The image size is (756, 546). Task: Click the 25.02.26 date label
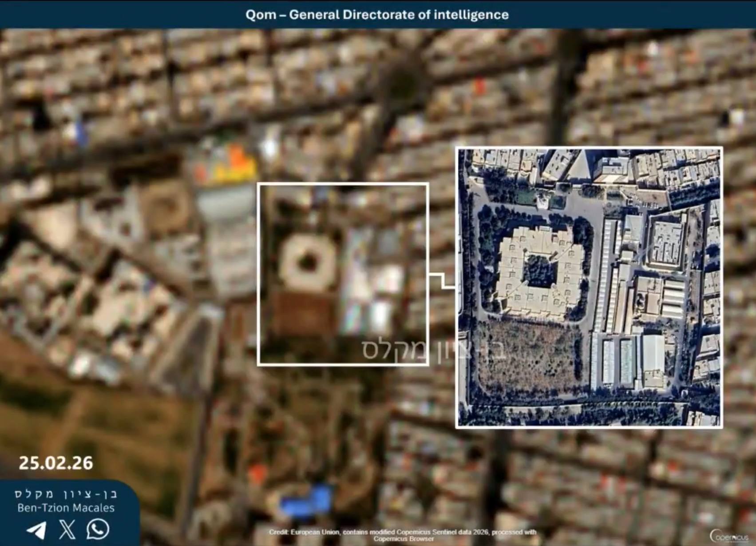click(56, 463)
